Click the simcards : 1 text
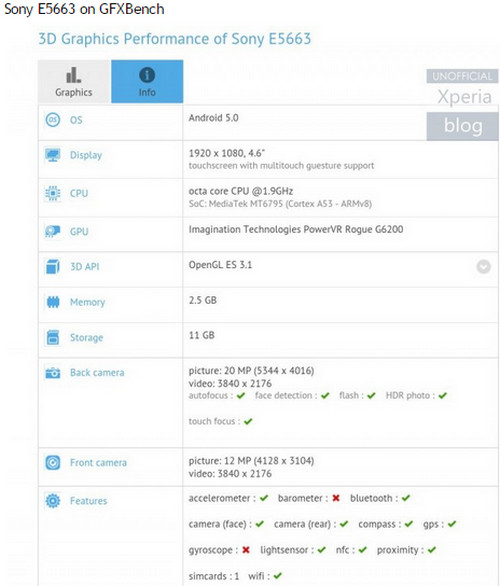The width and height of the screenshot is (500, 586). (x=214, y=576)
